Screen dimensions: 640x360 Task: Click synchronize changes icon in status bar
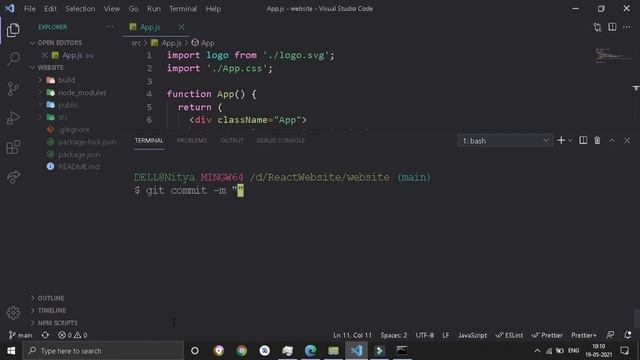click(45, 335)
